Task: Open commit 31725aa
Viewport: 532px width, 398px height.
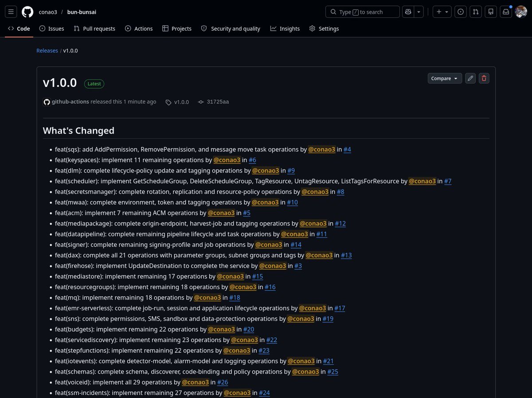Action: pos(213,102)
